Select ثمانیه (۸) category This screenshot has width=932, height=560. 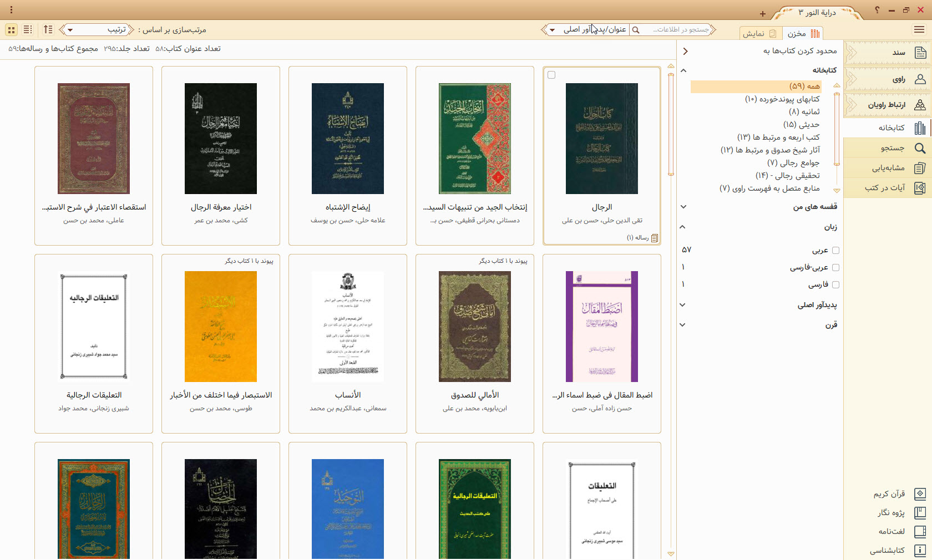point(804,112)
